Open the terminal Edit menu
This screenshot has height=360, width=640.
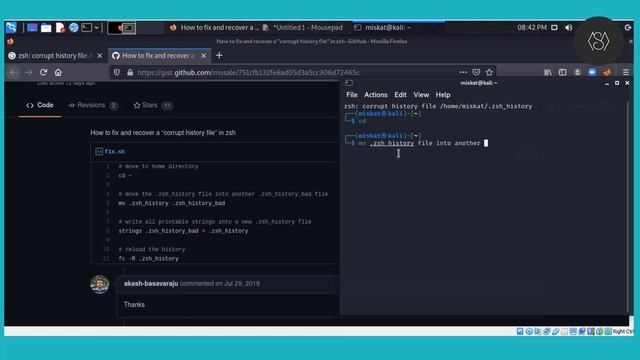400,95
